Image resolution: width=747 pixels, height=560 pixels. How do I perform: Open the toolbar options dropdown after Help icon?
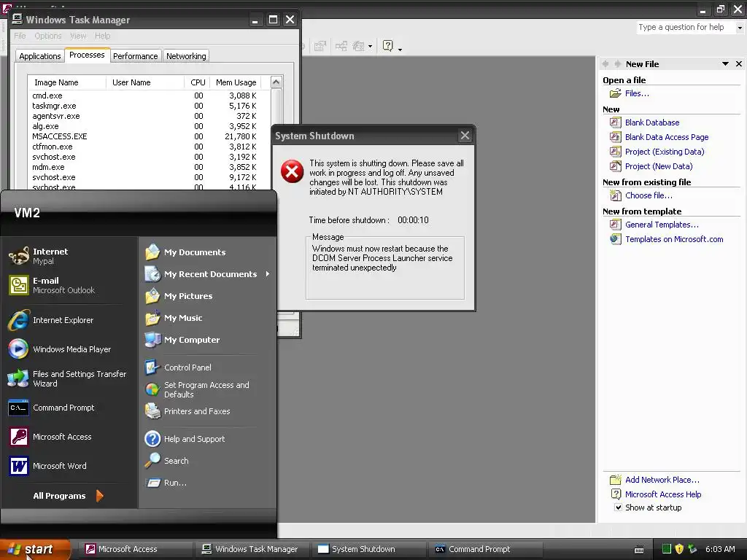pyautogui.click(x=400, y=49)
